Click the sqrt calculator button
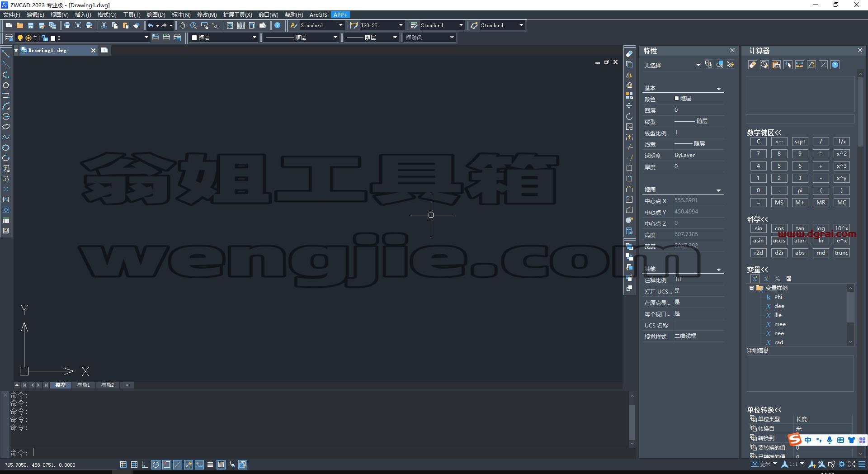Screen dimensions: 868x474 click(800, 142)
